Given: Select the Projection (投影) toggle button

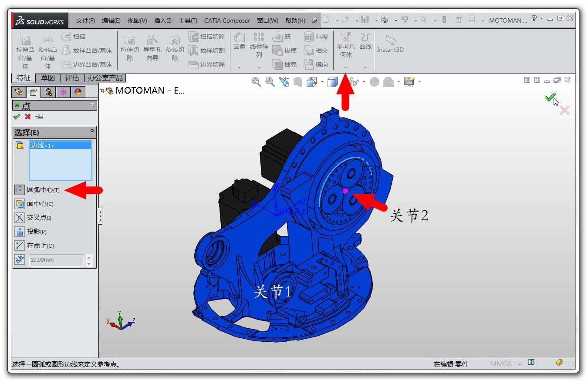Looking at the screenshot, I should (x=20, y=232).
